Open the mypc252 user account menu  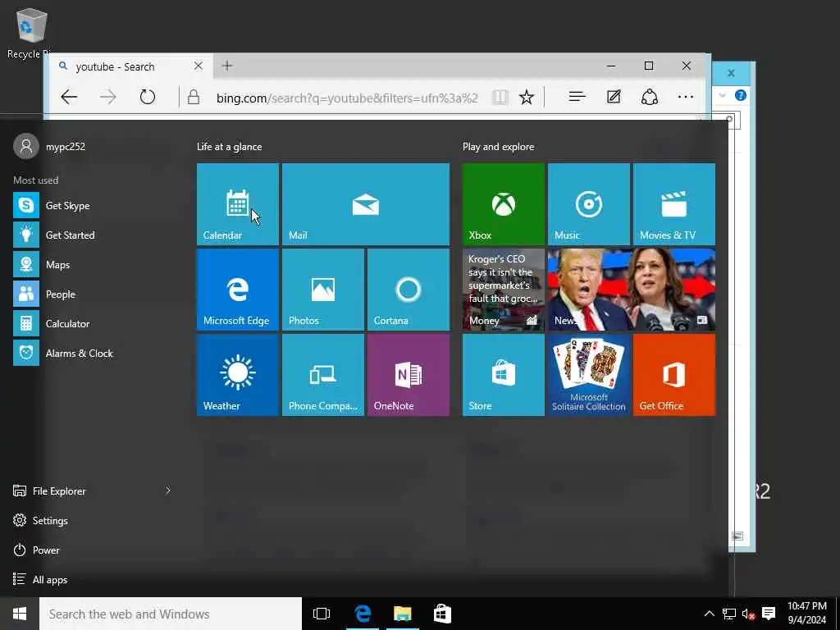coord(49,146)
